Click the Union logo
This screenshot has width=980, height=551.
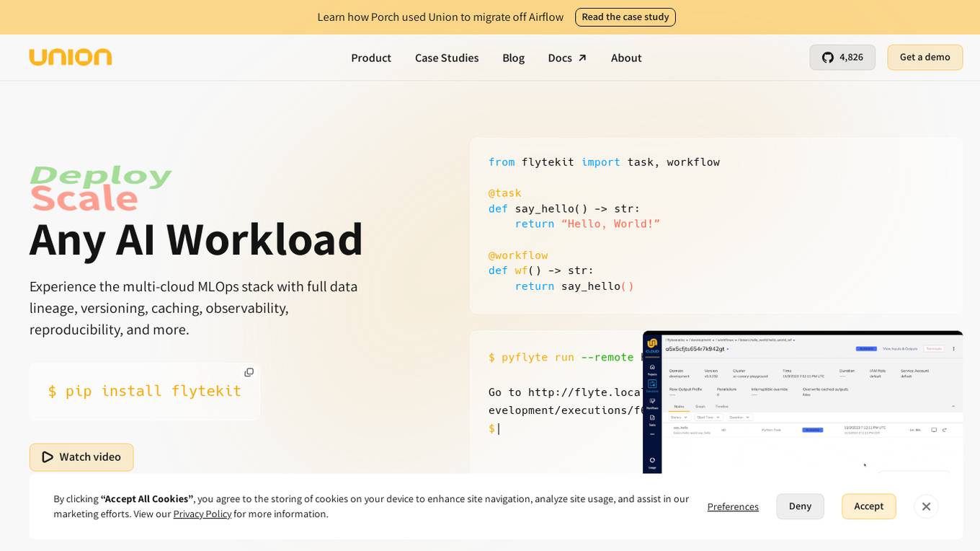(70, 58)
